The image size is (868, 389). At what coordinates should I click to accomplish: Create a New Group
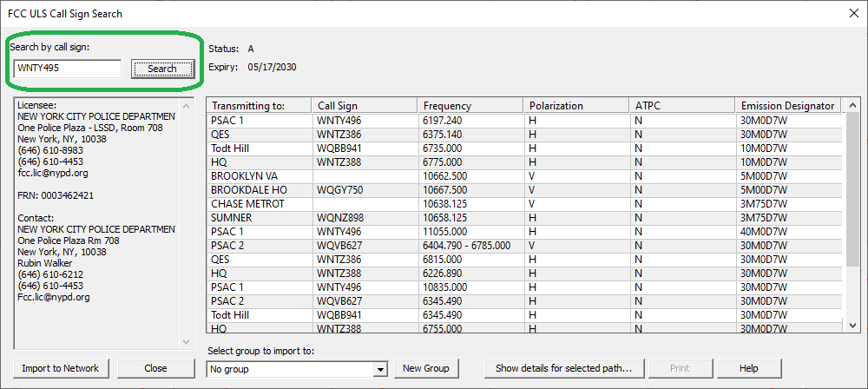425,368
